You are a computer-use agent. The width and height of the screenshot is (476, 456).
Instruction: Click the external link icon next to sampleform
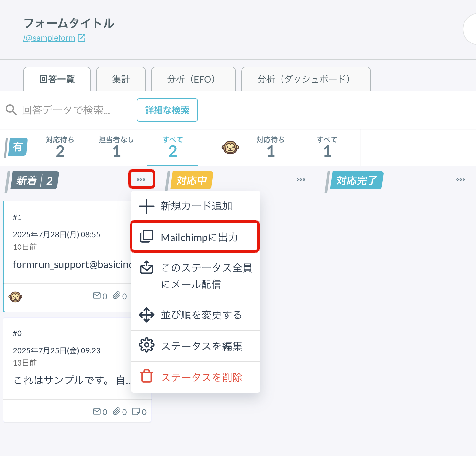[x=82, y=38]
